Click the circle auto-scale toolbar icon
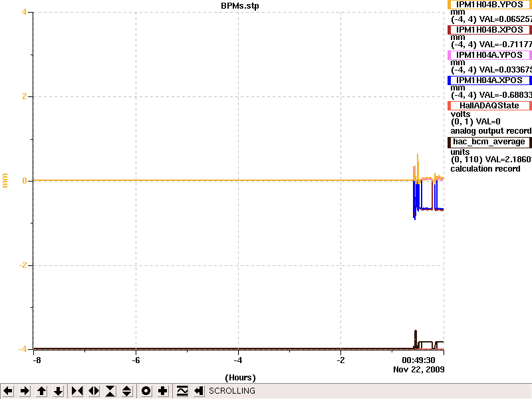The width and height of the screenshot is (532, 399). (x=146, y=391)
